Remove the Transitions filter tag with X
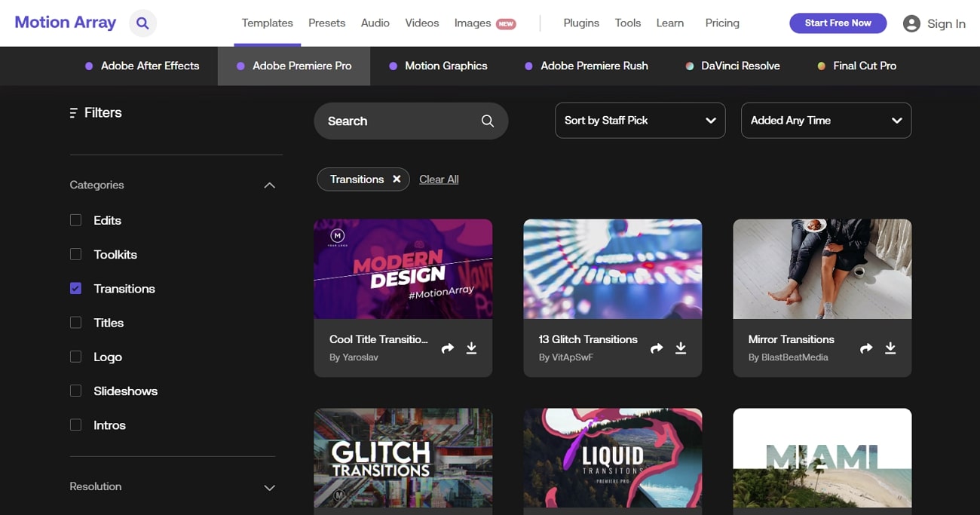 pyautogui.click(x=397, y=179)
